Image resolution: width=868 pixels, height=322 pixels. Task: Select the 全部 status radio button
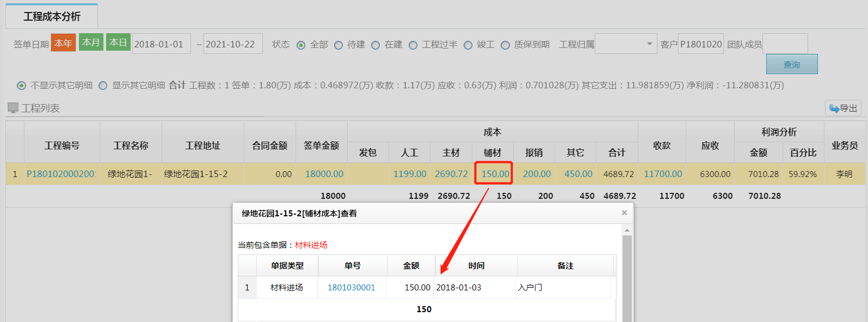tap(301, 45)
